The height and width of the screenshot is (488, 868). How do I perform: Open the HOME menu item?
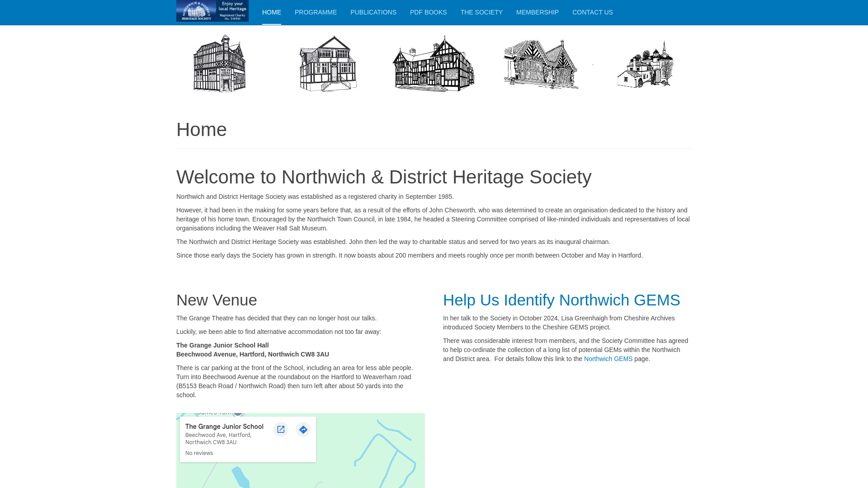pos(272,12)
